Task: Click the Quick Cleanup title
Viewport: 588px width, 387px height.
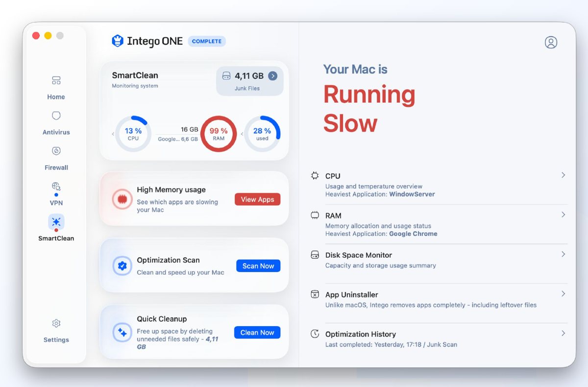Action: (x=162, y=319)
